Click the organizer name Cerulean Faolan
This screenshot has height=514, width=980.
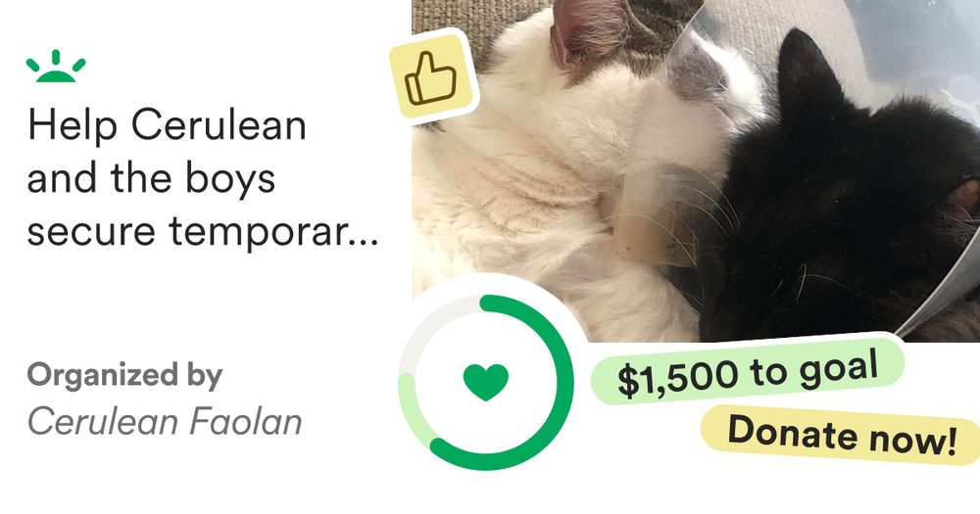coord(165,422)
